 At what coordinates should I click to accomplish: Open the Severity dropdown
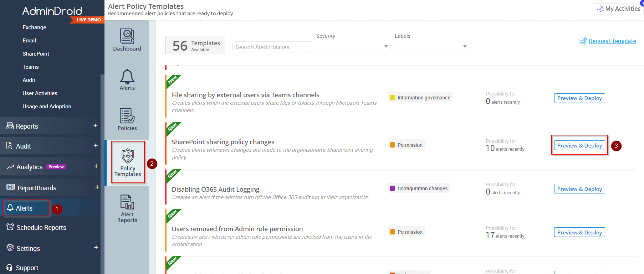tap(353, 47)
